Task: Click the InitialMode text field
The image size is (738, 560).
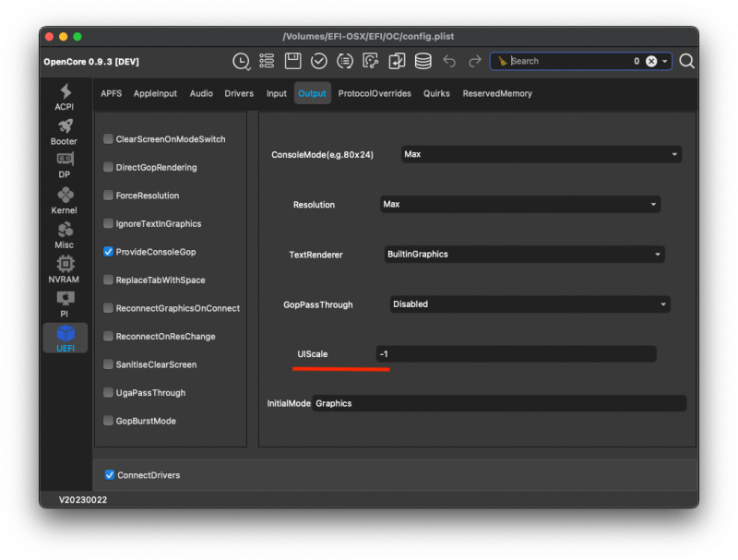Action: pos(498,403)
